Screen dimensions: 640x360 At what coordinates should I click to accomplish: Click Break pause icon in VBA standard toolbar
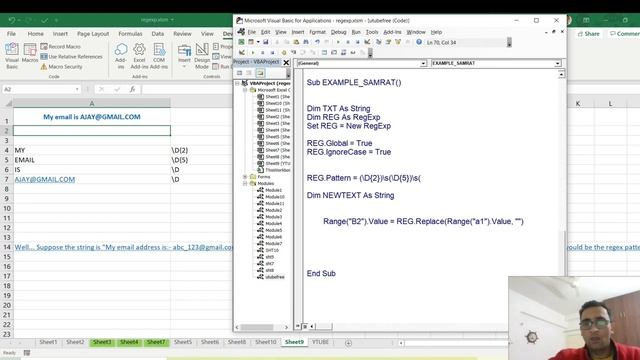pos(348,42)
